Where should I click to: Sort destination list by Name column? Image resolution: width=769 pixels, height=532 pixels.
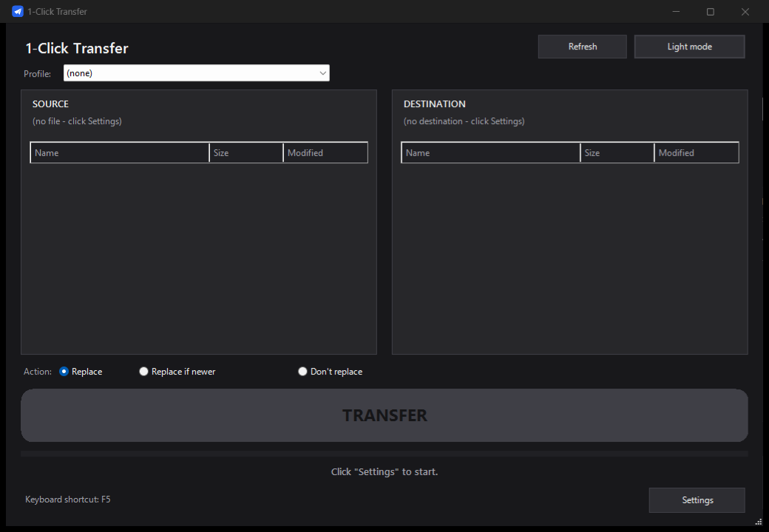(x=490, y=153)
